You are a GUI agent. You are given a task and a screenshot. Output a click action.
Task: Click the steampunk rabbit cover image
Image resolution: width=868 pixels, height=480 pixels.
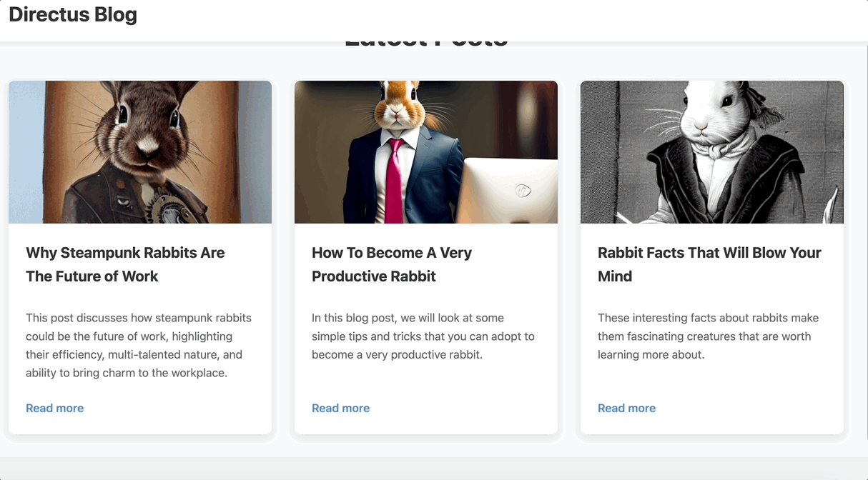[140, 152]
